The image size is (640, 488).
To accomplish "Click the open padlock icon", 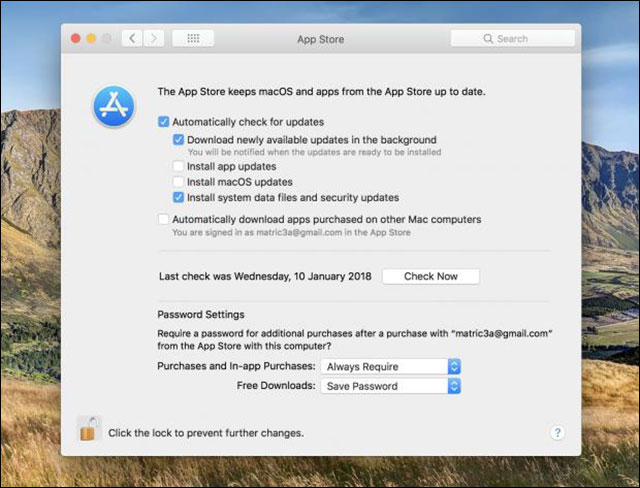I will point(89,429).
